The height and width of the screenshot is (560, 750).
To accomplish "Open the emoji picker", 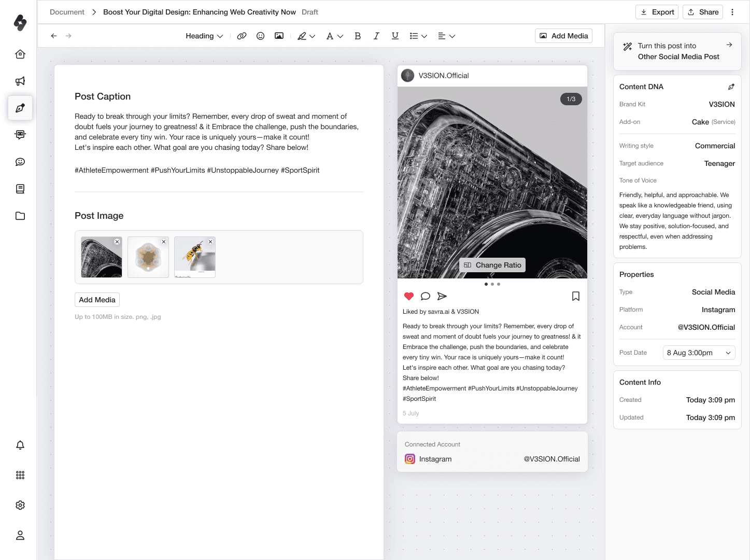I will pyautogui.click(x=260, y=36).
